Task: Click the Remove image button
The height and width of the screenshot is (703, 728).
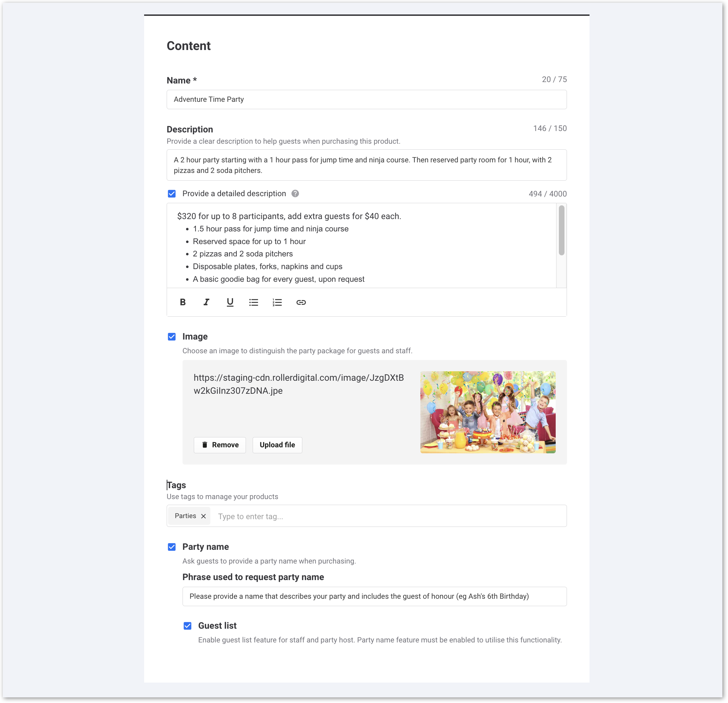Action: [220, 445]
